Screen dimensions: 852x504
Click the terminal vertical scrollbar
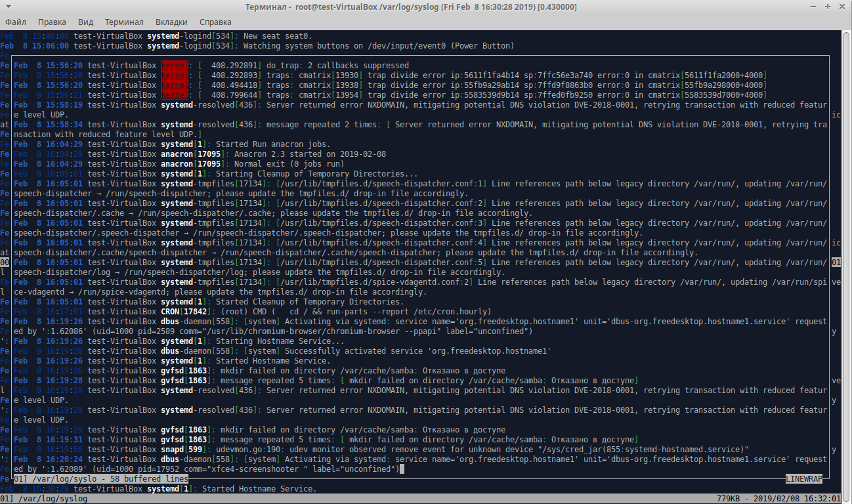point(847,262)
